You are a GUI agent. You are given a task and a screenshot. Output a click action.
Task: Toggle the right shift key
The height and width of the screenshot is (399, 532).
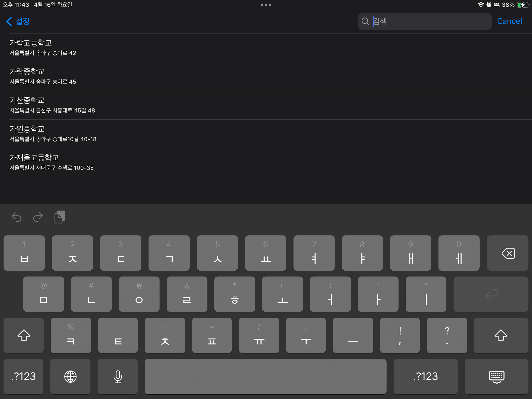click(x=501, y=335)
